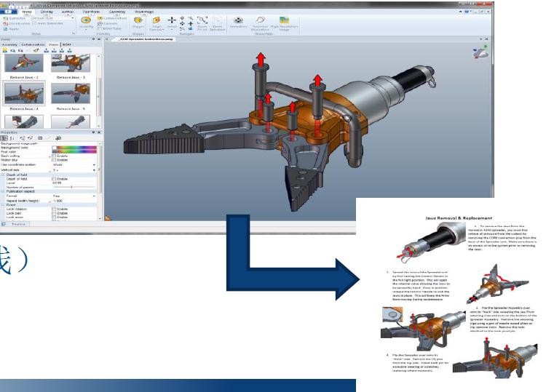
Task: Click the Views pane vertical scrollbar
Action: pyautogui.click(x=98, y=91)
